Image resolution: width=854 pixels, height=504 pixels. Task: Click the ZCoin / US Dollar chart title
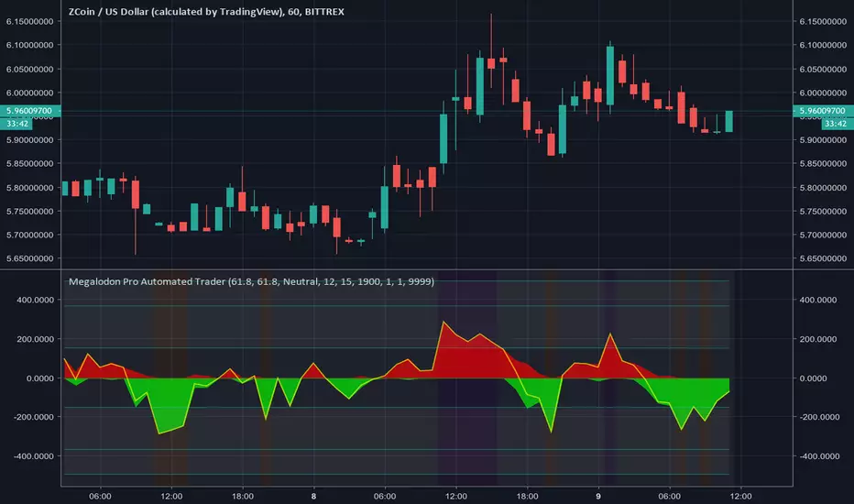206,11
